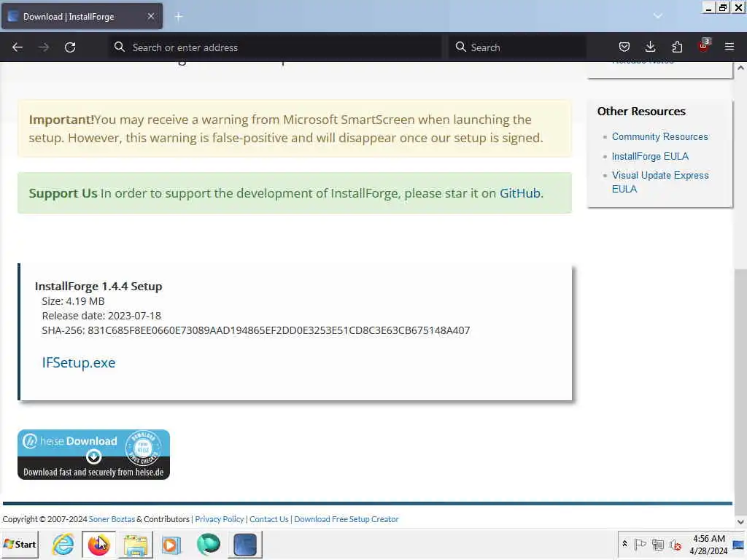Click the SHA-256 hash text
The width and height of the screenshot is (747, 560).
click(x=256, y=330)
